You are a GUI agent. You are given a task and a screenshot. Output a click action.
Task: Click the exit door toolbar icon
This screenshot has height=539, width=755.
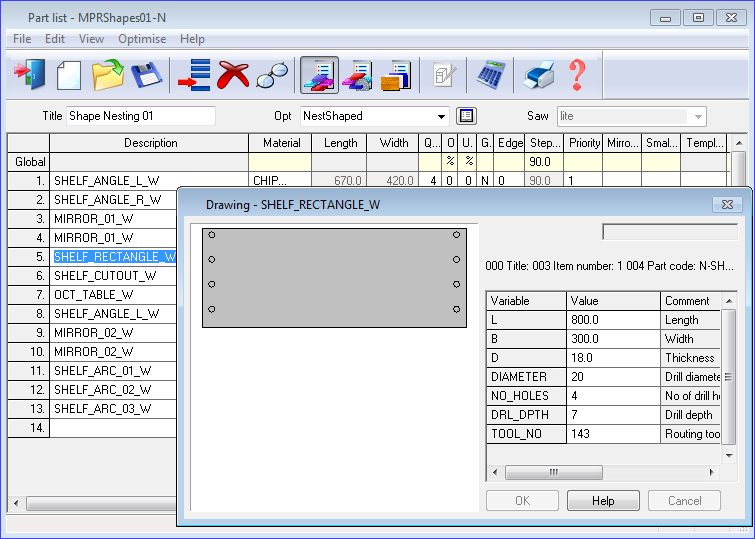click(30, 75)
